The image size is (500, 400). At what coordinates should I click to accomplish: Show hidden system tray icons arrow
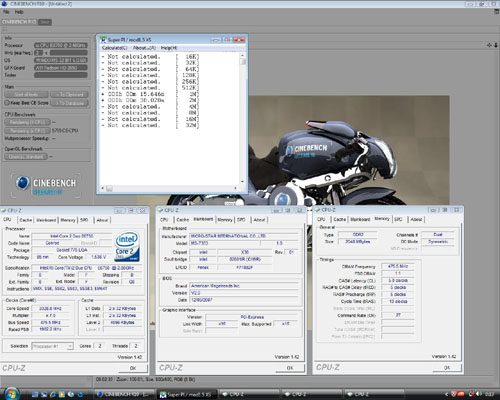pyautogui.click(x=446, y=394)
